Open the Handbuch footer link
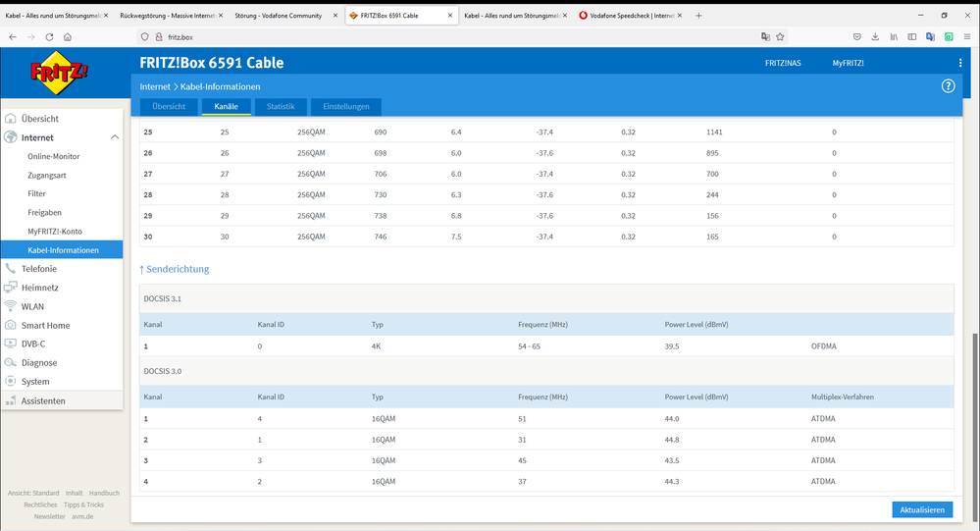This screenshot has height=531, width=980. click(x=104, y=493)
